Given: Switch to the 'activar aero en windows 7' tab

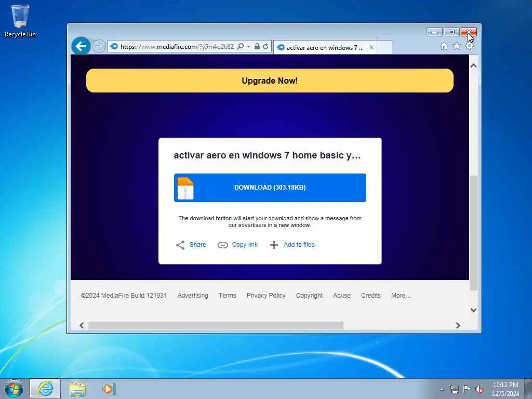Looking at the screenshot, I should pos(325,47).
